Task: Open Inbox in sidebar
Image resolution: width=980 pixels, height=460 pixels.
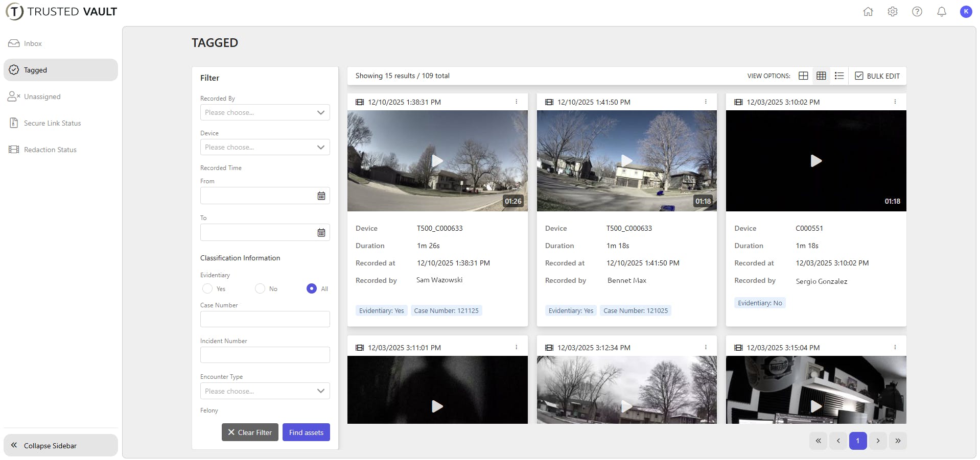Action: click(x=60, y=43)
